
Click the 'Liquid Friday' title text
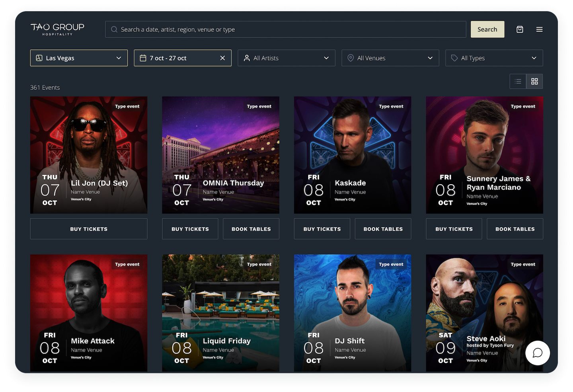[227, 341]
